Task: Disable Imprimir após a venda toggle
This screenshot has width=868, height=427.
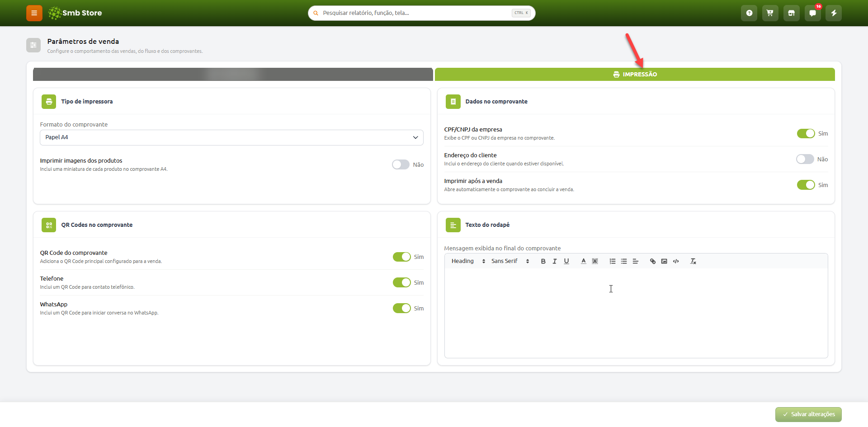Action: point(806,185)
